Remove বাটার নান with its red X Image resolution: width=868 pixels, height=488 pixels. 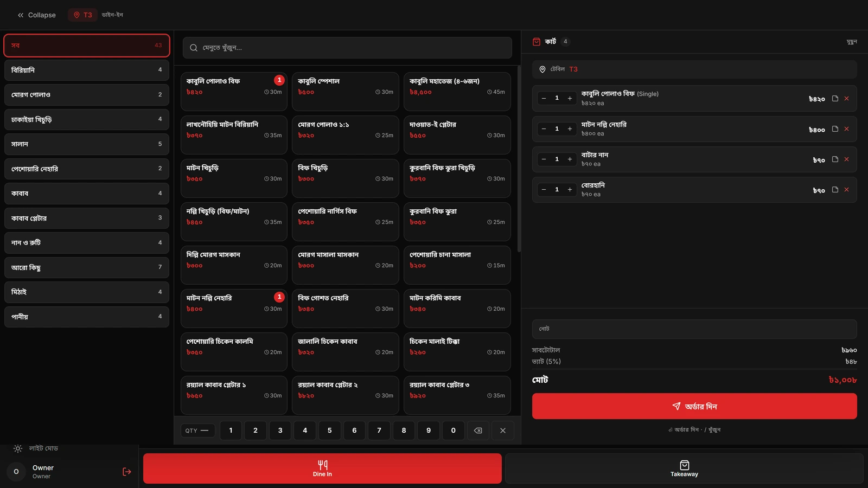point(846,159)
